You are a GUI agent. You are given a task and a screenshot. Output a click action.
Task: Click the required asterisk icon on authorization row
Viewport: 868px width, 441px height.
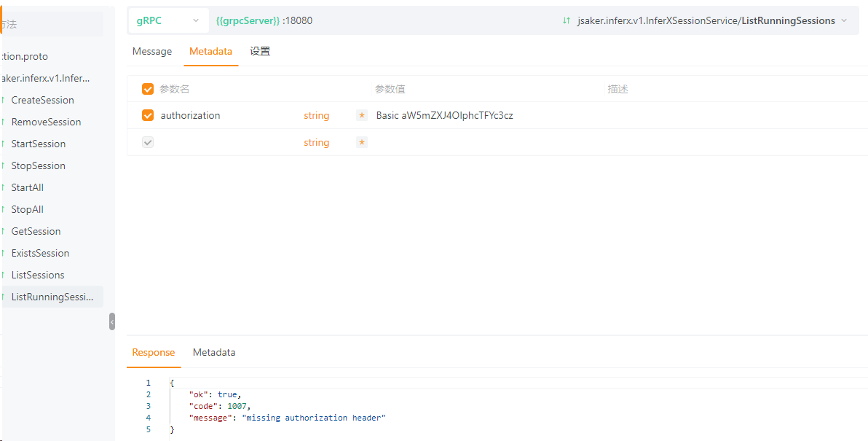362,116
